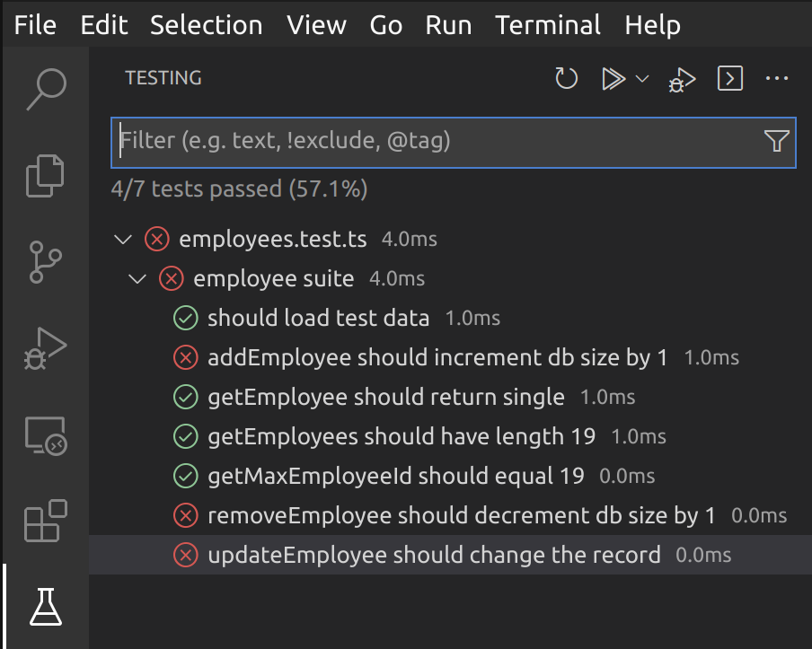The width and height of the screenshot is (812, 649).
Task: Open the Remote Explorer icon
Action: point(46,435)
